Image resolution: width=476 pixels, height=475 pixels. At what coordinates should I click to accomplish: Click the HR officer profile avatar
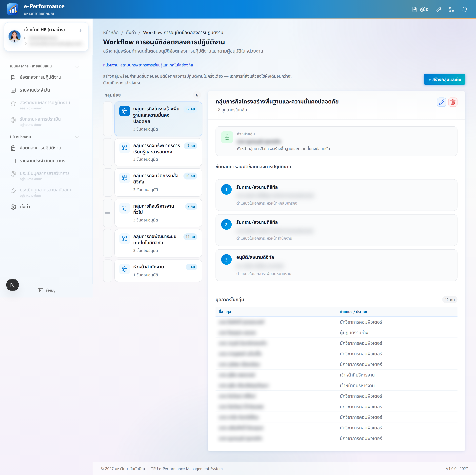point(15,37)
